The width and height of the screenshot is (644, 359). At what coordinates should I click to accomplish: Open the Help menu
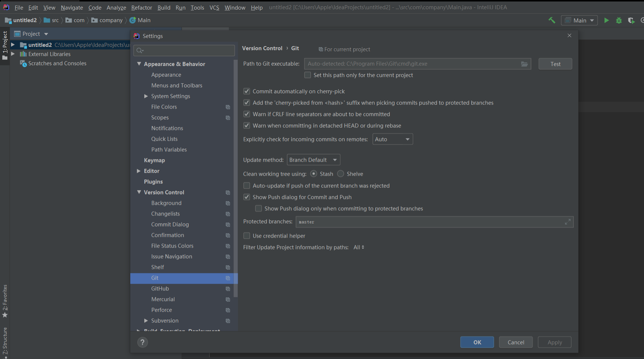click(257, 7)
